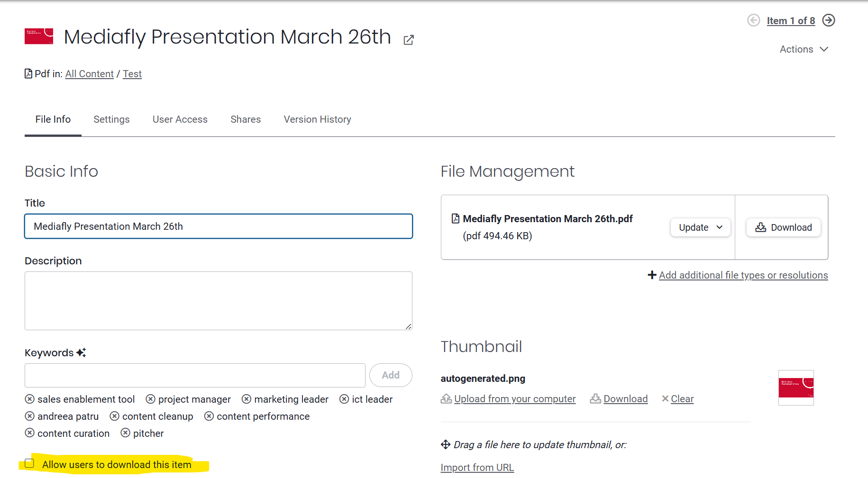Open 'Test' folder breadcrumb link
868x478 pixels.
tap(132, 74)
